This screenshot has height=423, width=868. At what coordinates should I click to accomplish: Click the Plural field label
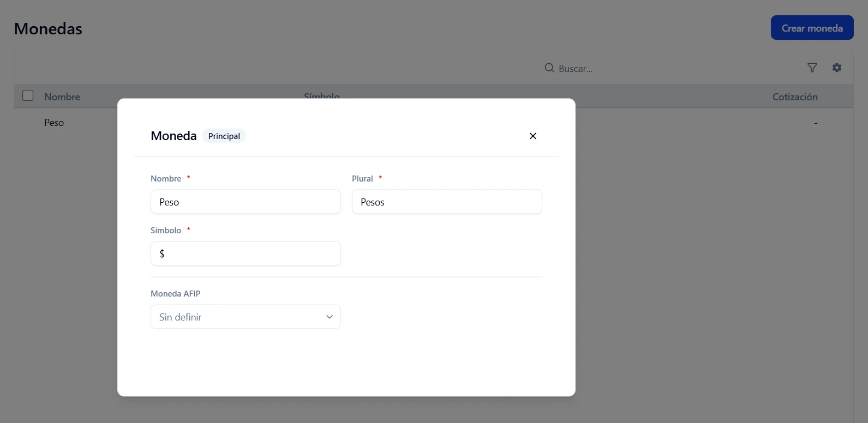pyautogui.click(x=362, y=178)
